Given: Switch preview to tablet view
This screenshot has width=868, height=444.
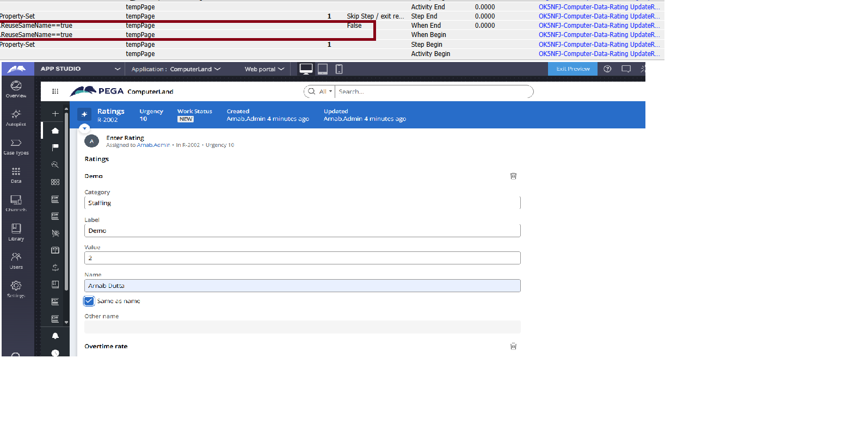Looking at the screenshot, I should click(x=323, y=69).
